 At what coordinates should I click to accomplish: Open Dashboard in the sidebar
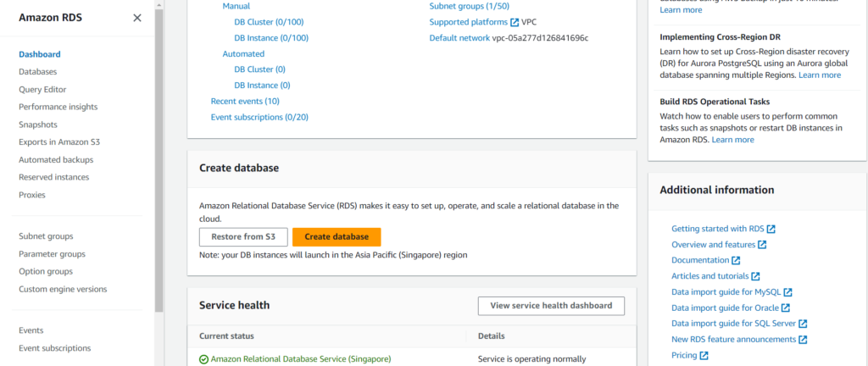40,54
